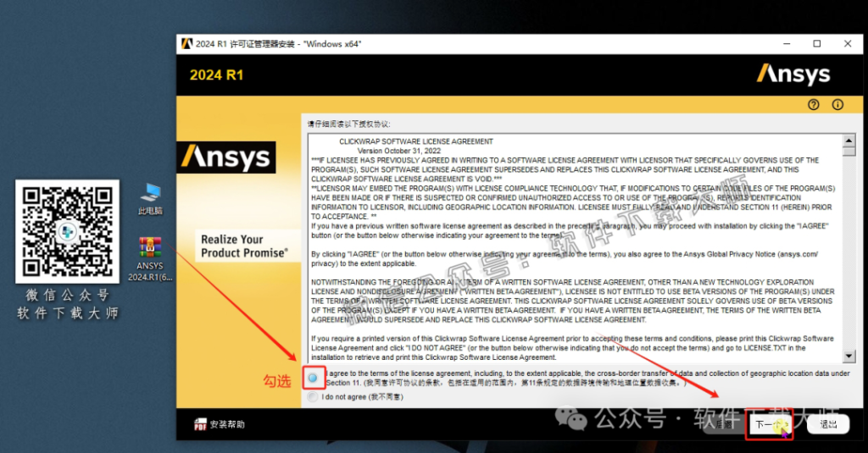The width and height of the screenshot is (868, 453).
Task: Click 'CLICKWRAP SOFTWARE LICENSE AGREEMENT' heading text
Action: pyautogui.click(x=415, y=141)
